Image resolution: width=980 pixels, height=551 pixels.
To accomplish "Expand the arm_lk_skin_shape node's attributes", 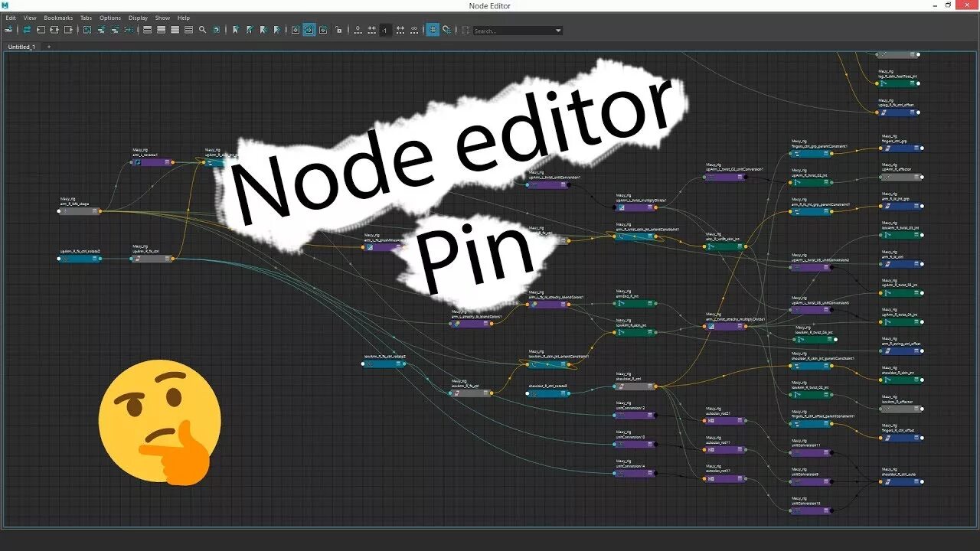I will point(94,211).
